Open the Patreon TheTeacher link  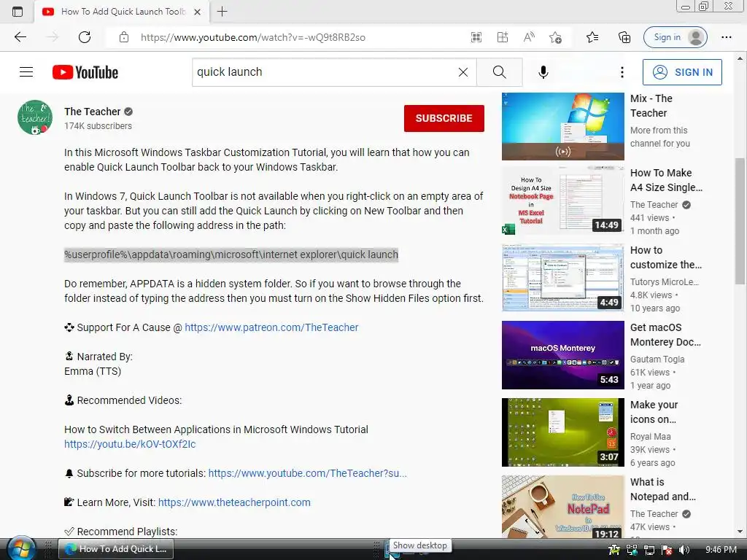[x=271, y=327]
